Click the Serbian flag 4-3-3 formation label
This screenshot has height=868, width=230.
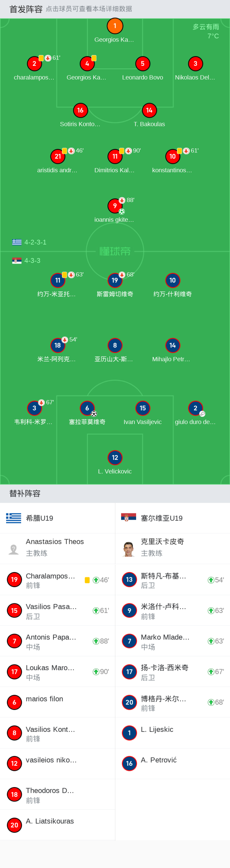pyautogui.click(x=26, y=260)
